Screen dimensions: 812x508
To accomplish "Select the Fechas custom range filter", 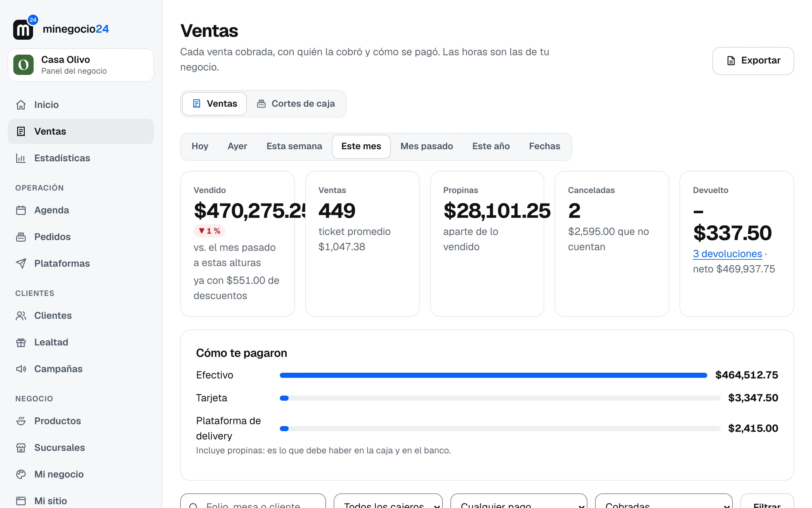I will tap(545, 146).
